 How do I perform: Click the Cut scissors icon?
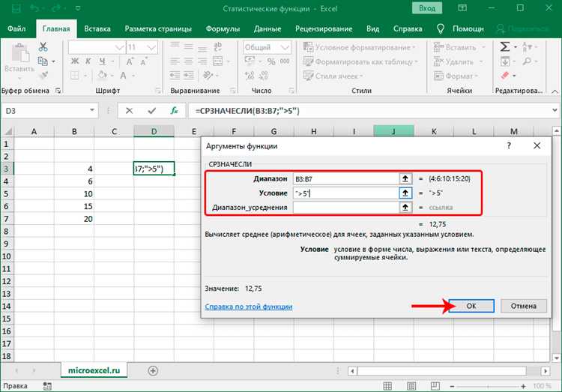[x=43, y=46]
